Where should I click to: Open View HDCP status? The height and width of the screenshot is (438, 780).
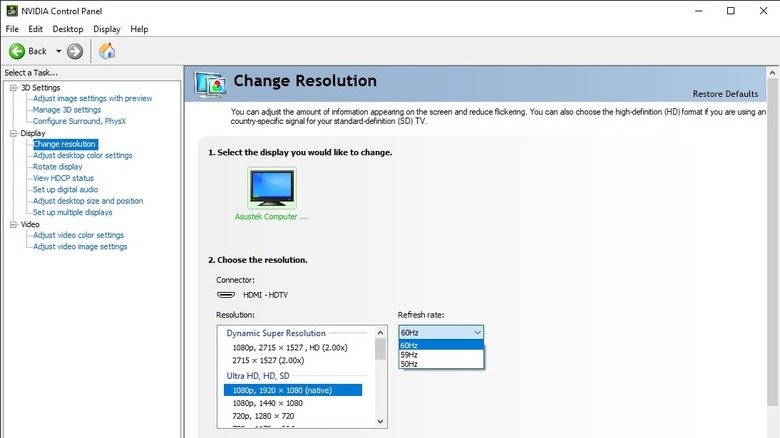pos(63,178)
